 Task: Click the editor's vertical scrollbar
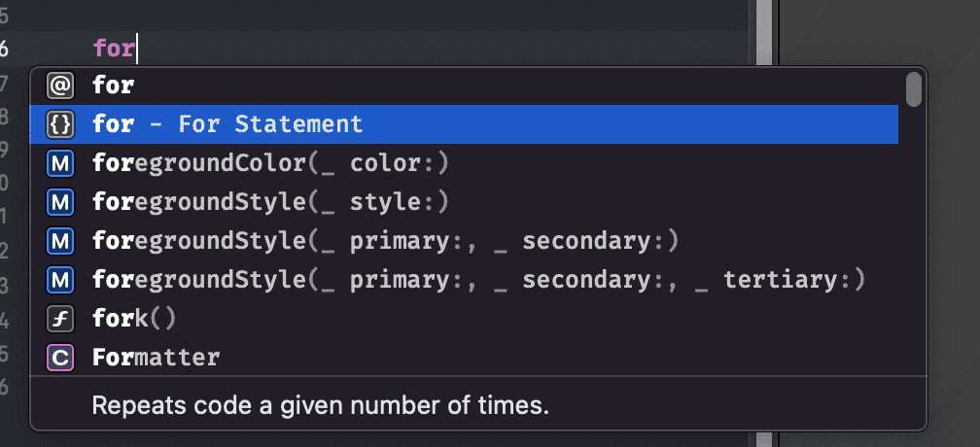point(764,29)
